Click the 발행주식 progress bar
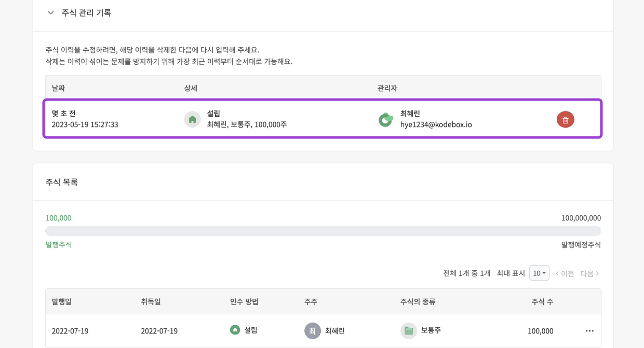The height and width of the screenshot is (348, 644). pyautogui.click(x=323, y=231)
